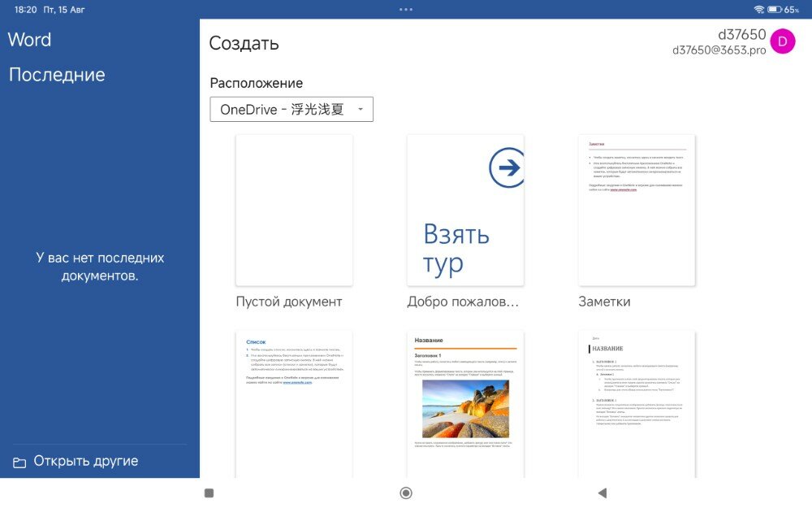
Task: Open the OneDrive location dropdown
Action: click(292, 110)
